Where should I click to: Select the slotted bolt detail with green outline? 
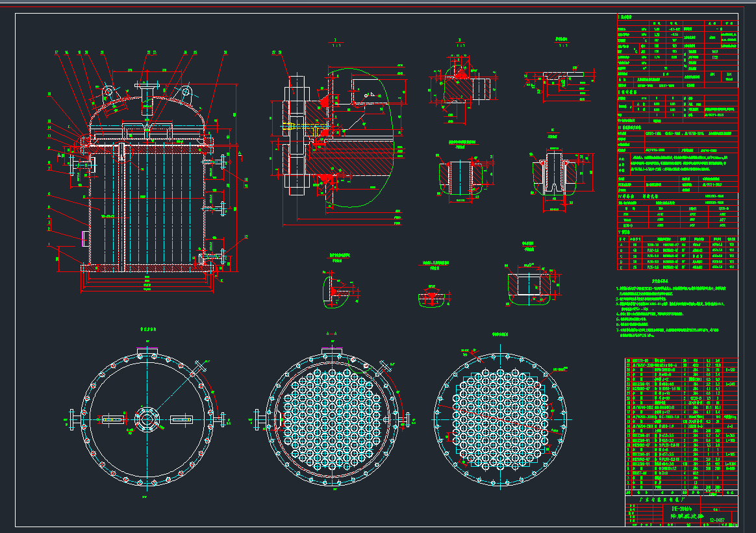tap(553, 177)
